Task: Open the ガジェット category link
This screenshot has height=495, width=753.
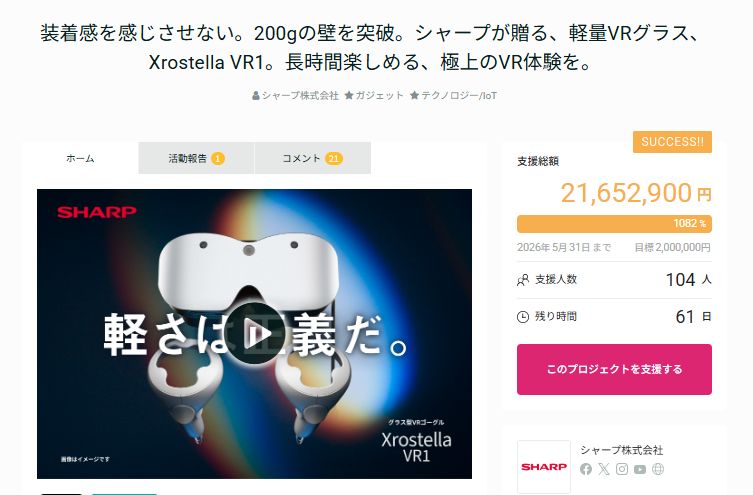Action: tap(374, 96)
